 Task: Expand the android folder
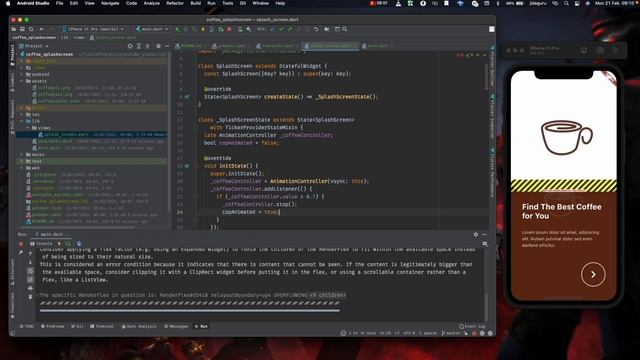point(22,75)
